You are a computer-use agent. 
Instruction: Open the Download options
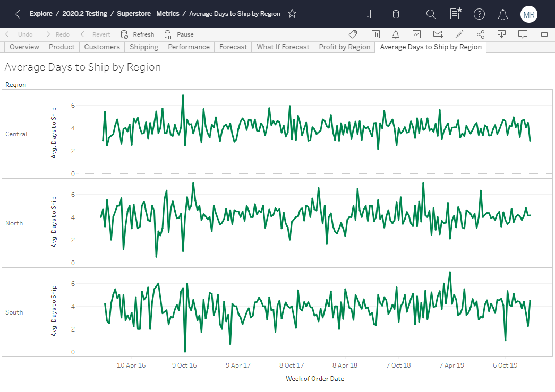[x=501, y=34]
